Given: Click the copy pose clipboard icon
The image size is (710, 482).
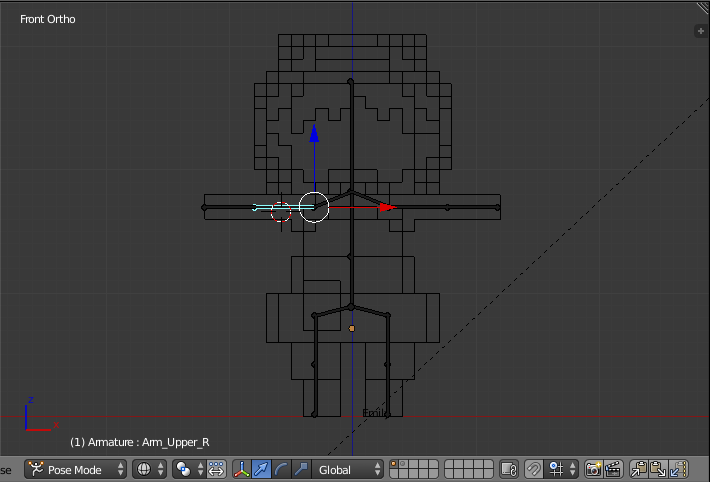Looking at the screenshot, I should [x=639, y=469].
